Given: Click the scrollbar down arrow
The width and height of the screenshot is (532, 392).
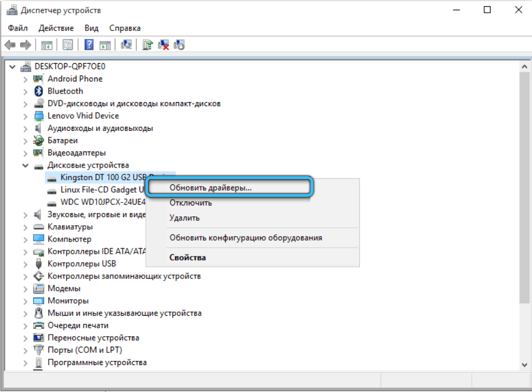Looking at the screenshot, I should [x=525, y=364].
